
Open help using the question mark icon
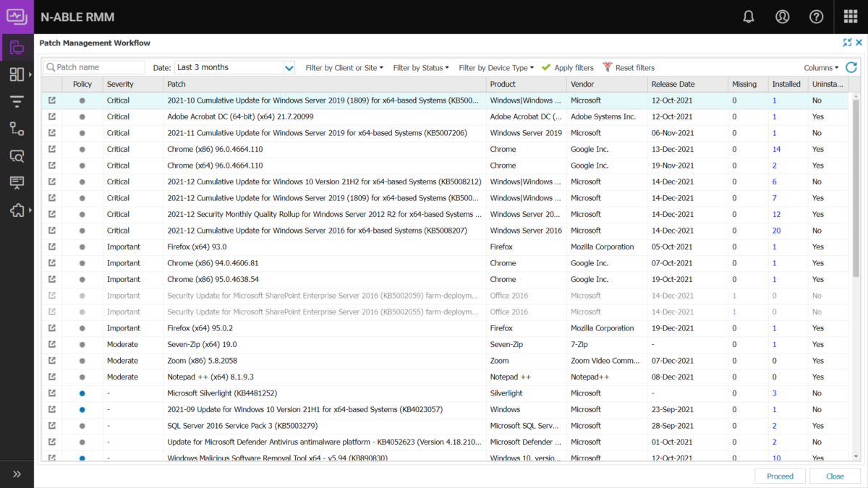(x=816, y=16)
